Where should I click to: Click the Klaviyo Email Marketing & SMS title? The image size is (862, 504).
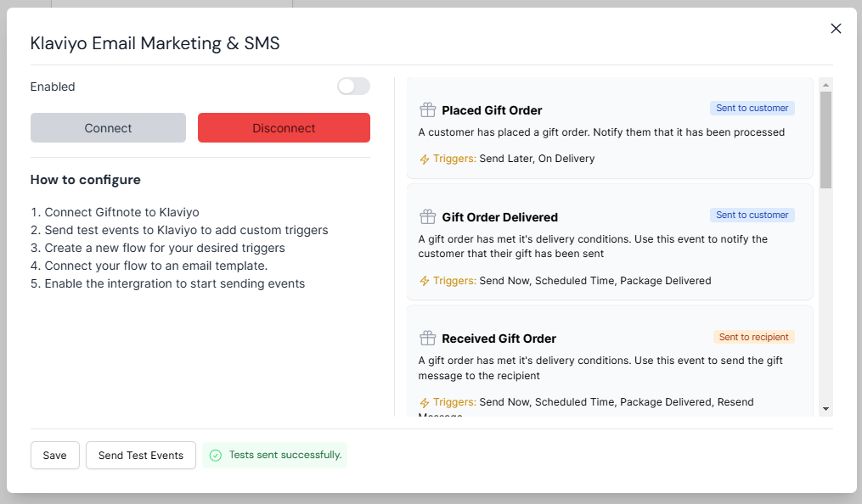point(155,42)
